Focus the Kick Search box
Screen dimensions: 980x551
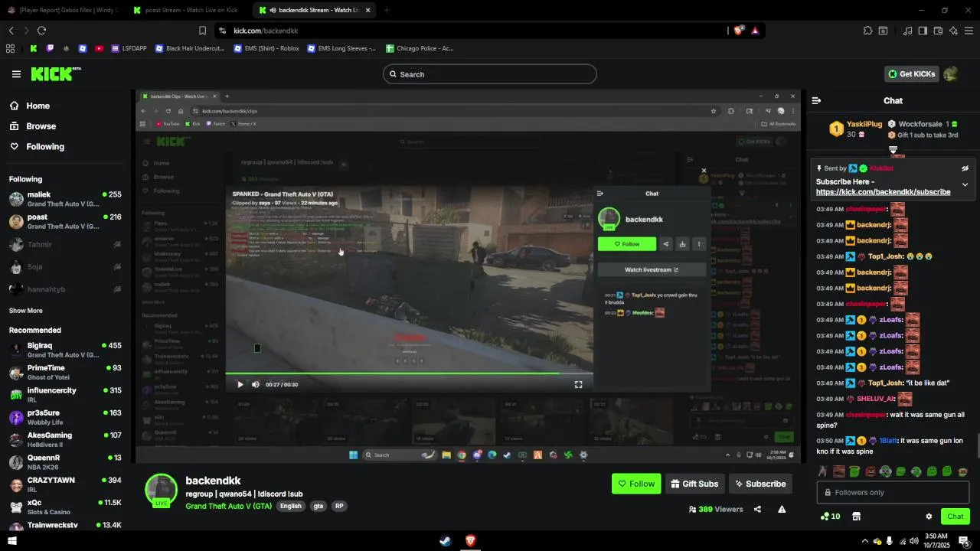click(490, 74)
